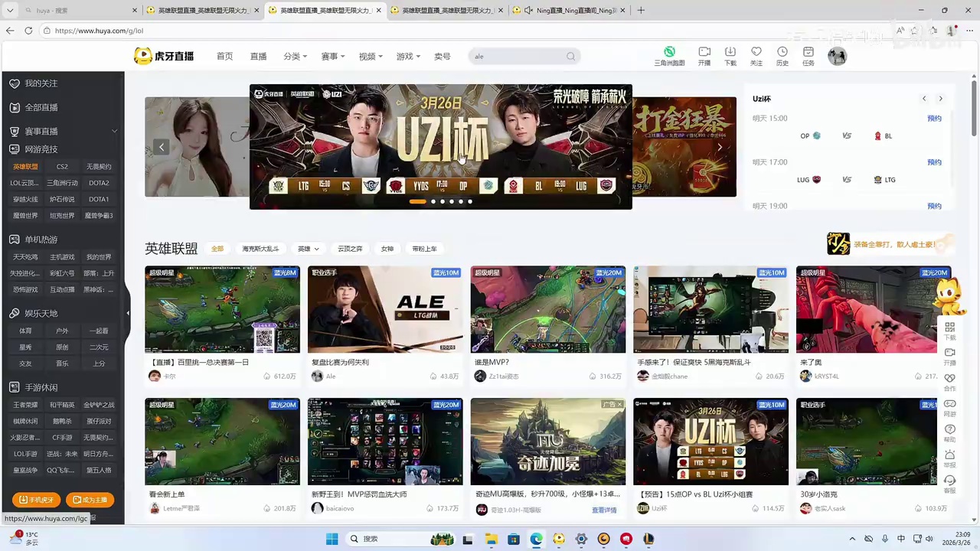Click 预约 for the OP vs BL match
Viewport: 980px width, 551px height.
pyautogui.click(x=934, y=119)
